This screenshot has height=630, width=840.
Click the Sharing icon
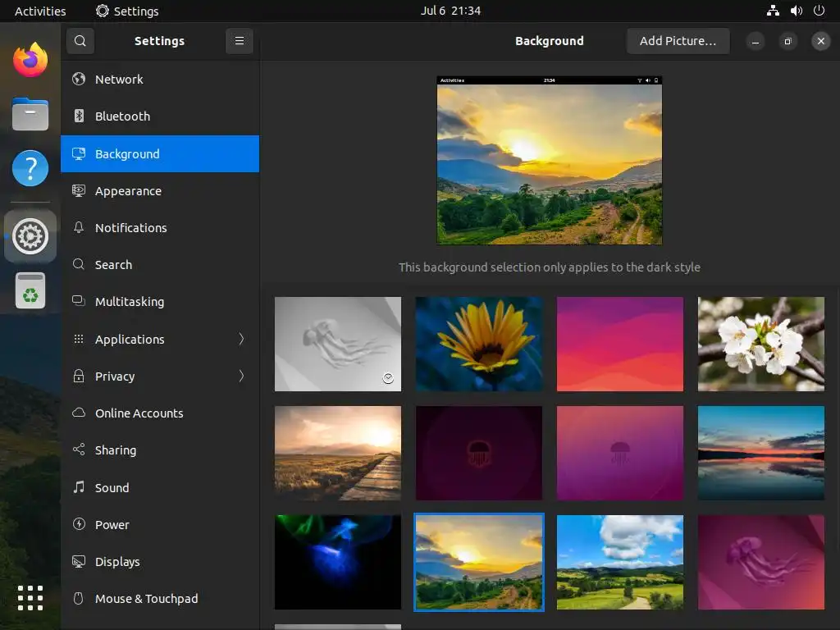click(x=79, y=450)
